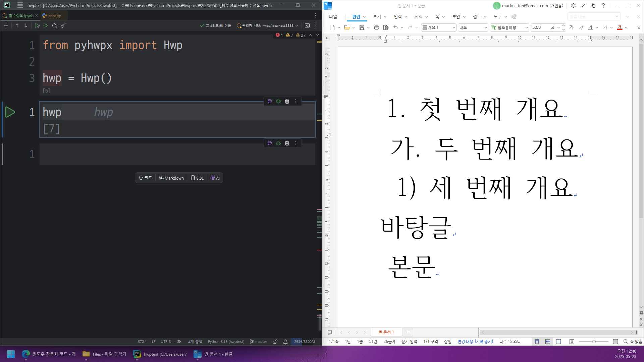644x362 pixels.
Task: Click the master git branch widget
Action: [258, 342]
